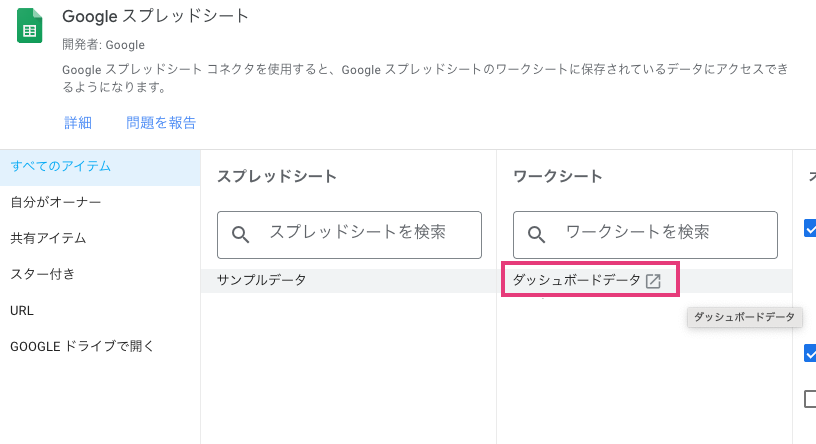Focus the スプレッドシートを検索 field

[357, 233]
